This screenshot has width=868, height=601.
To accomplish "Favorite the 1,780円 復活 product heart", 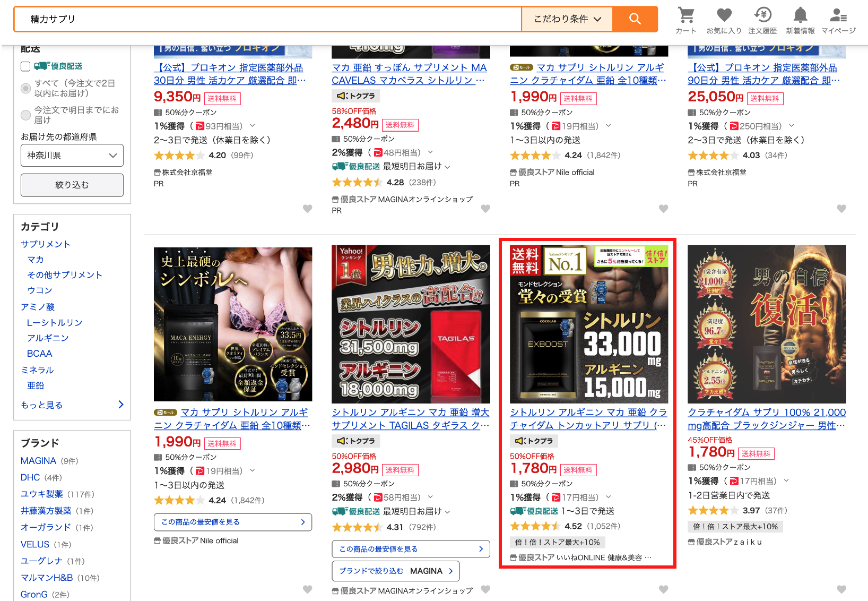I will [x=841, y=589].
